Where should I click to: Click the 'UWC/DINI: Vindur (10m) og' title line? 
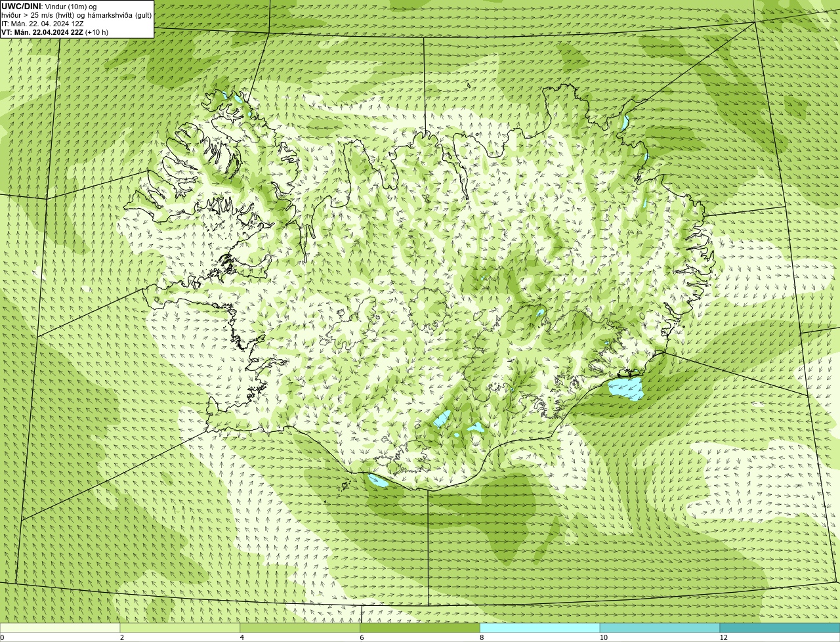(x=49, y=7)
